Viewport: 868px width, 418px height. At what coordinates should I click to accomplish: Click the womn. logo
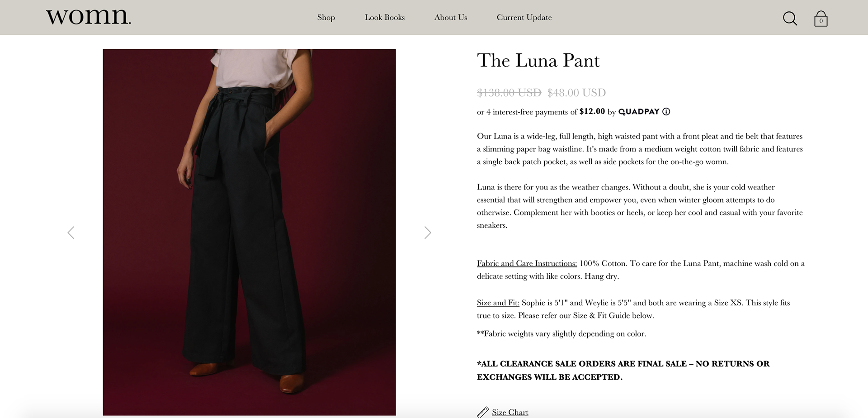point(89,16)
